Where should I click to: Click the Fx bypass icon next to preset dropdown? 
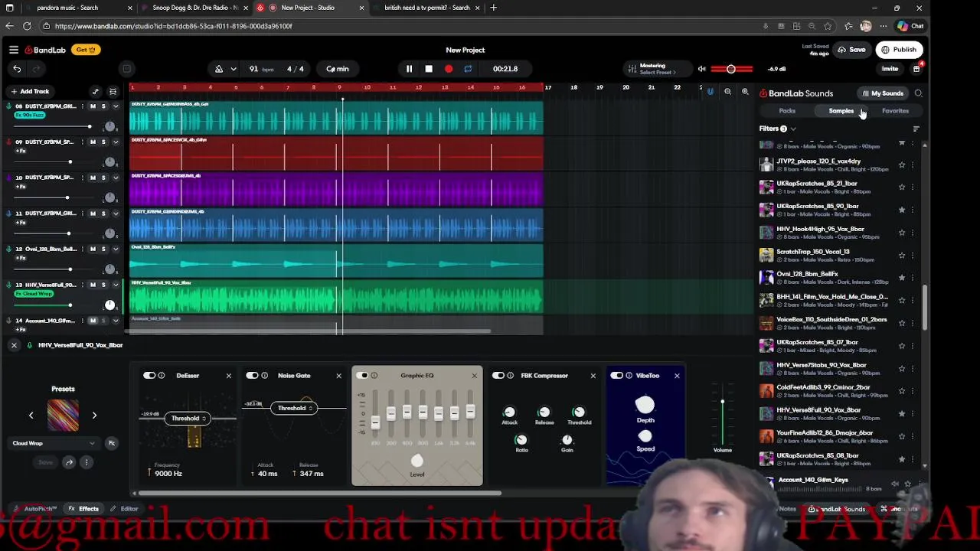click(112, 443)
